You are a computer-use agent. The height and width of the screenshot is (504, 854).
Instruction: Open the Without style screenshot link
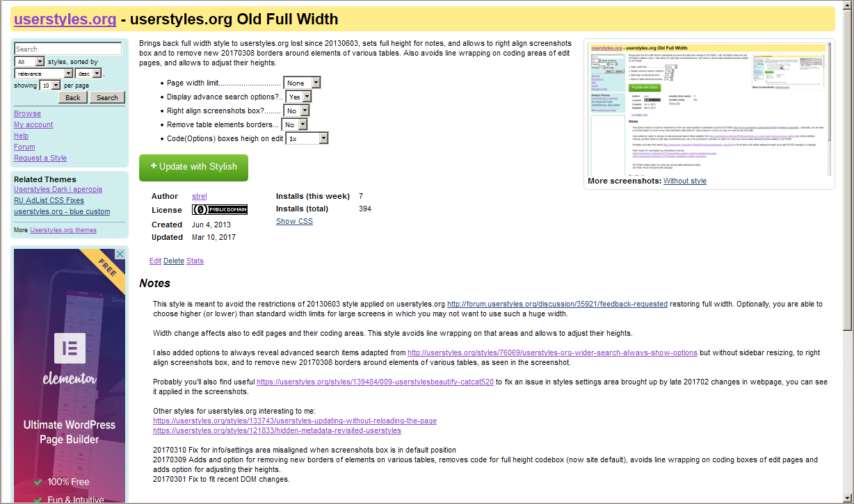[x=685, y=181]
